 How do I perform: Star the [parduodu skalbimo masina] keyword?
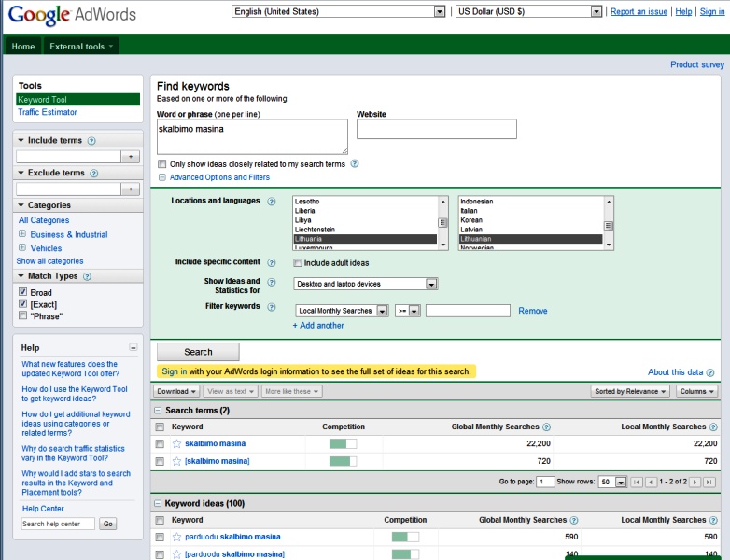tap(176, 554)
